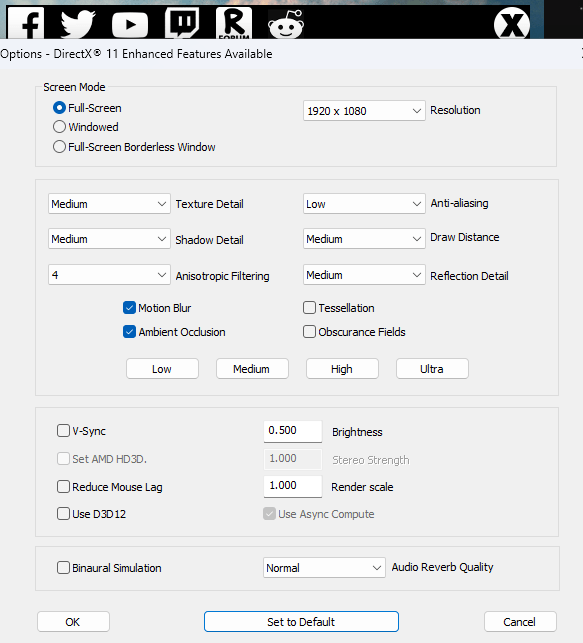Select Full-Screen Borderless Window option
This screenshot has height=643, width=583.
134,147
